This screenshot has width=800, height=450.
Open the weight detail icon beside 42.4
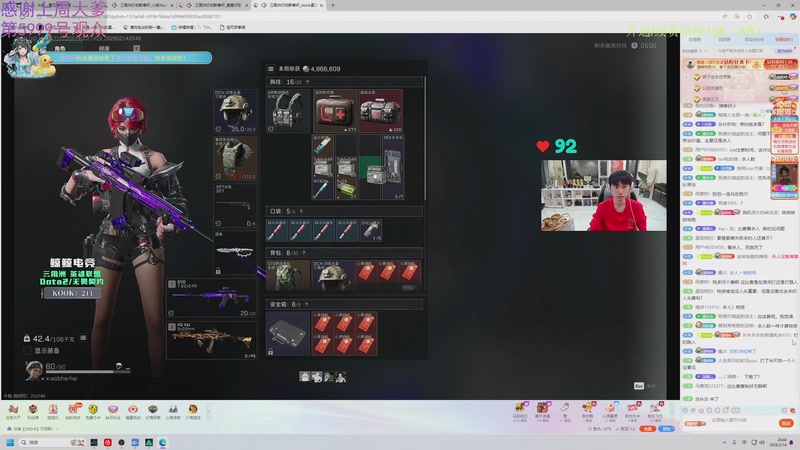(x=83, y=338)
